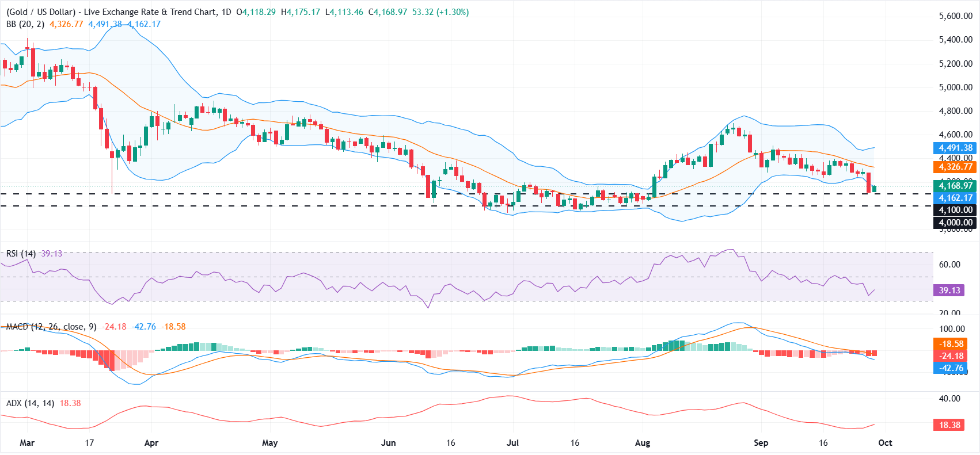The image size is (980, 455).
Task: Select the black 4,100.00 support level label
Action: coord(955,210)
